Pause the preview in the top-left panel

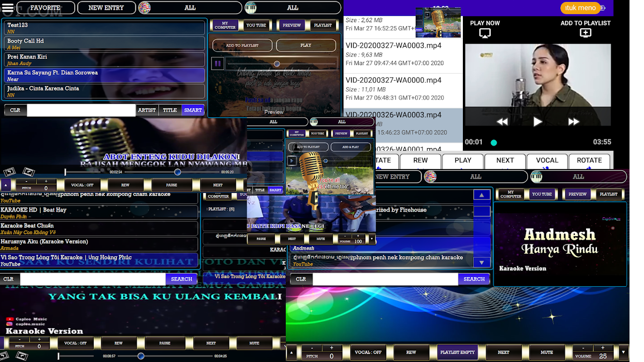tap(217, 63)
